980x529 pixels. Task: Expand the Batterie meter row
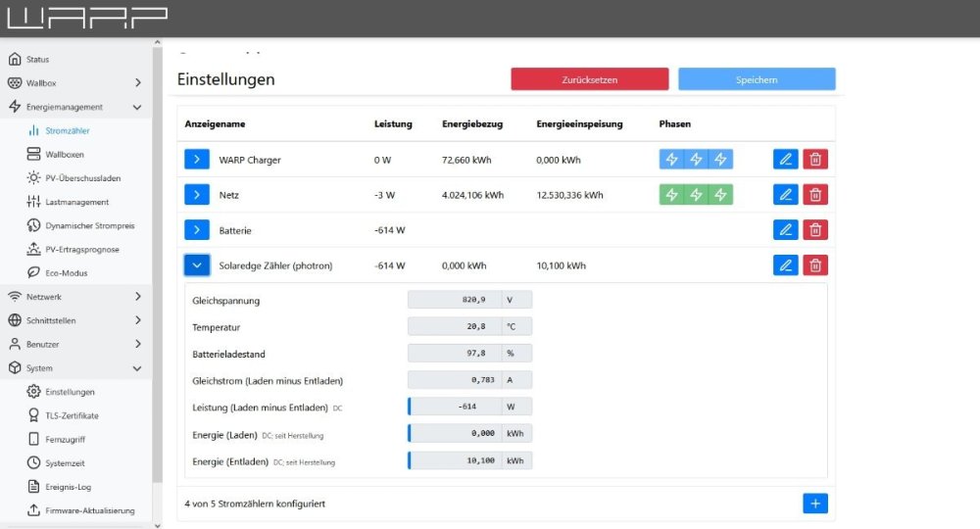(197, 230)
